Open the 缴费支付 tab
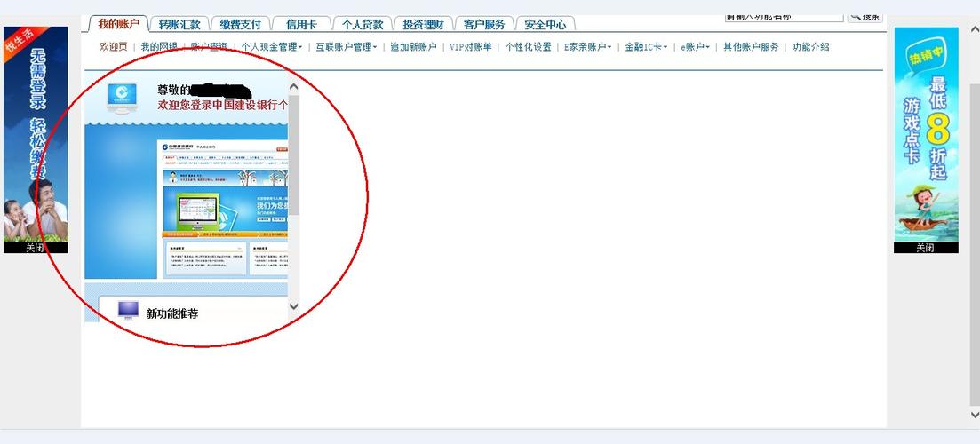The image size is (980, 444). click(240, 24)
